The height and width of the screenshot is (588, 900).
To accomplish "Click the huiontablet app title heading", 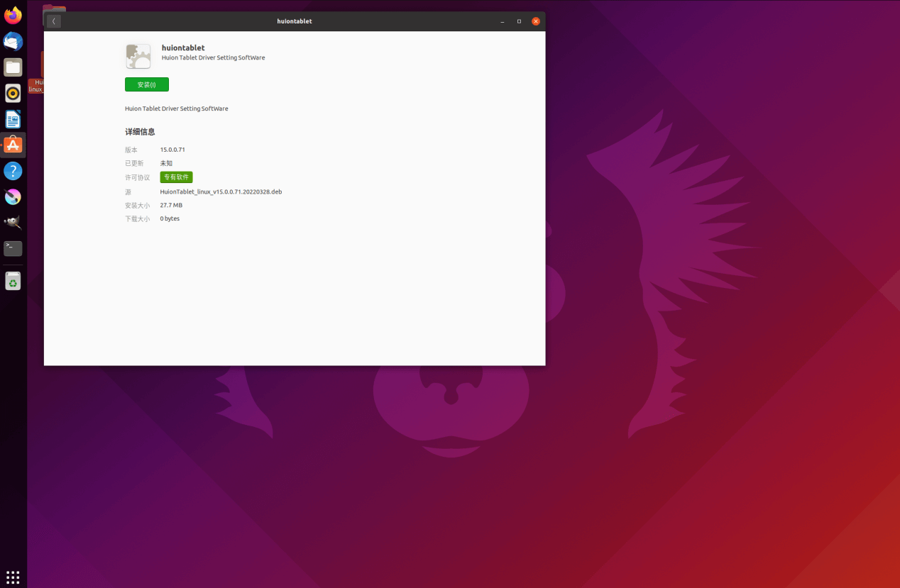I will (183, 48).
